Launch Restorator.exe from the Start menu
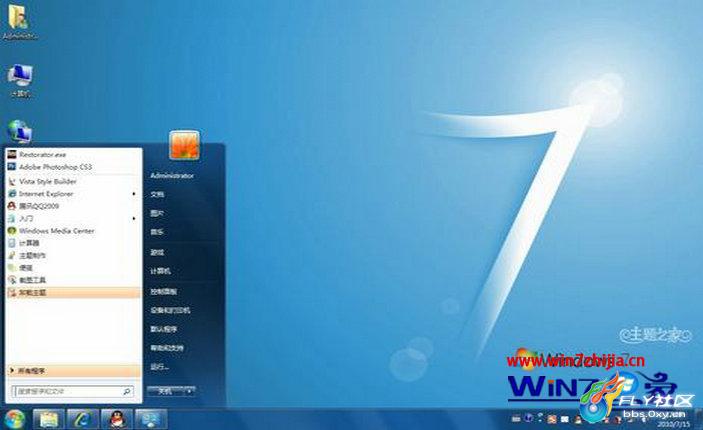Viewport: 703px width, 430px height. [x=74, y=154]
